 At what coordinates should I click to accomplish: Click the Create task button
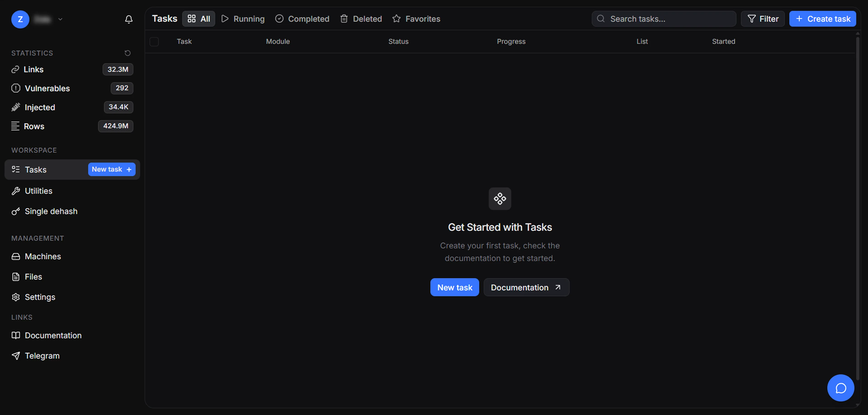(x=822, y=19)
